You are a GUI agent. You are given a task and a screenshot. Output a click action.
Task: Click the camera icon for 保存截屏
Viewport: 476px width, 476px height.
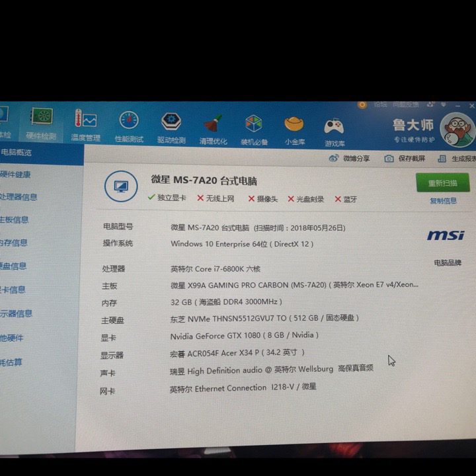pos(389,159)
